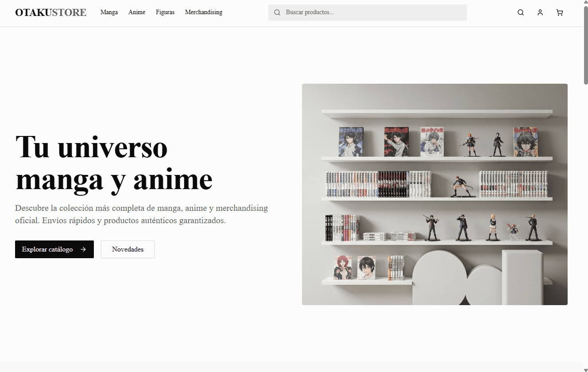588x372 pixels.
Task: Click inside the Buscar productos search field
Action: (x=367, y=12)
